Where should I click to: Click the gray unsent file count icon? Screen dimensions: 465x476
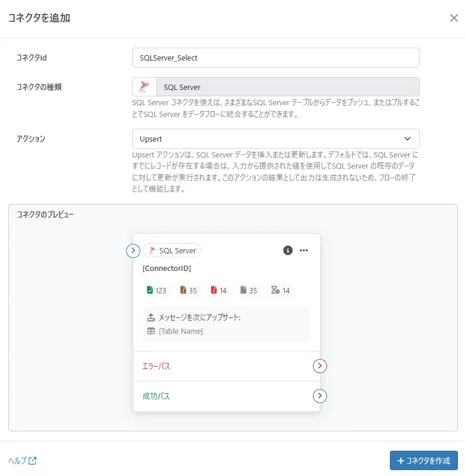coord(243,290)
